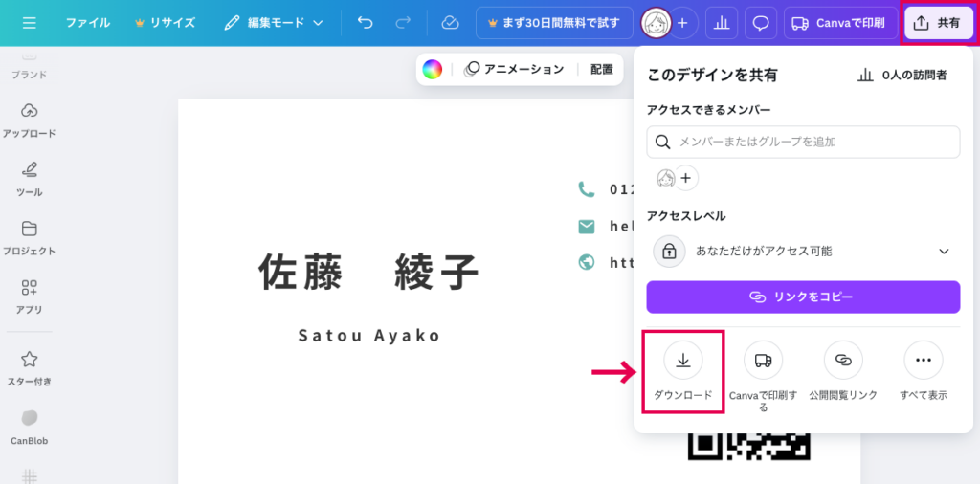This screenshot has height=484, width=980.
Task: Select the email envelope icon on card
Action: 587,227
